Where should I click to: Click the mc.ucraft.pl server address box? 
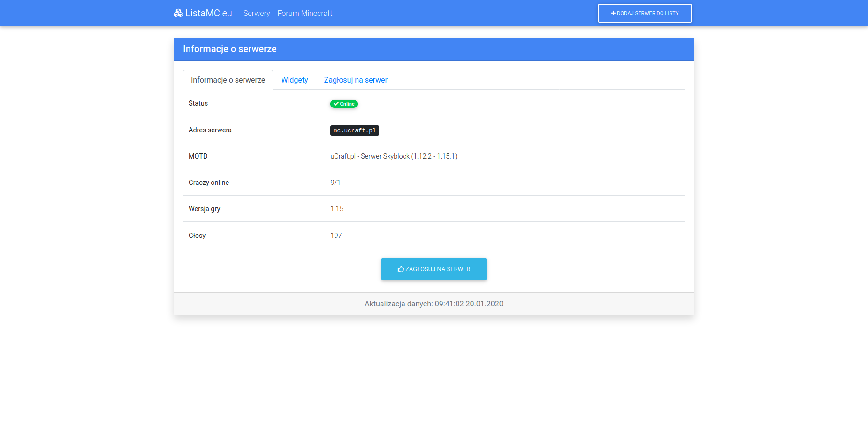pyautogui.click(x=354, y=130)
